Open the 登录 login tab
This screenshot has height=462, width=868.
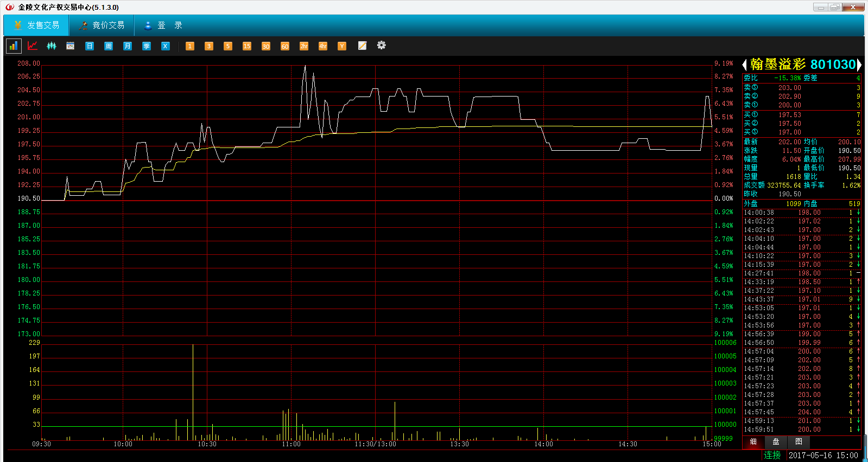tap(163, 25)
